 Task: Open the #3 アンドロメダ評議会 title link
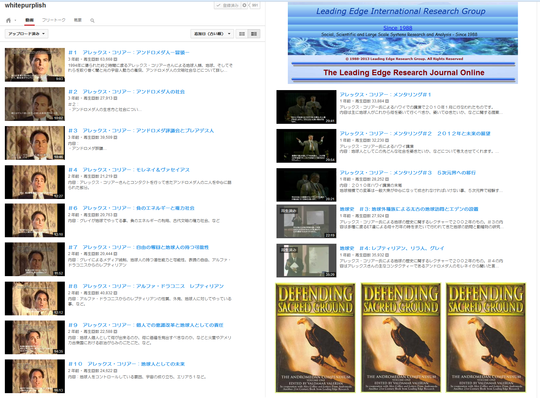[x=141, y=130]
